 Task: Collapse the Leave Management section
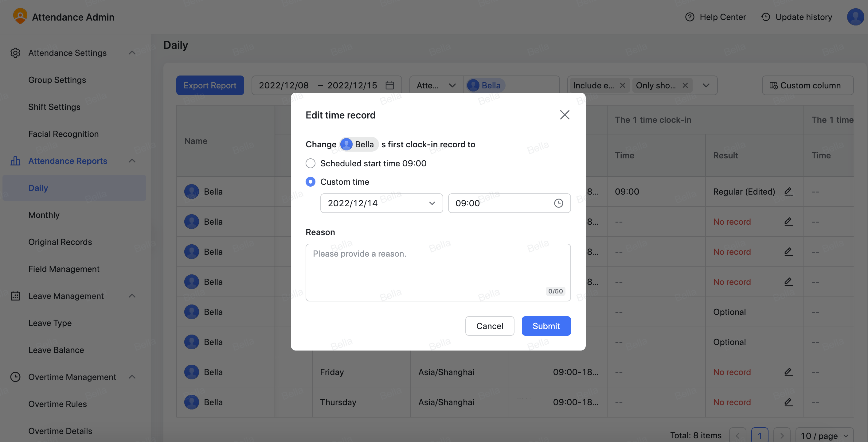[132, 296]
